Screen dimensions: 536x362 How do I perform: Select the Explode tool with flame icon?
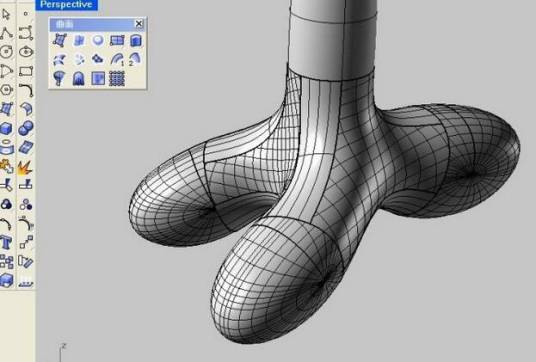(25, 167)
